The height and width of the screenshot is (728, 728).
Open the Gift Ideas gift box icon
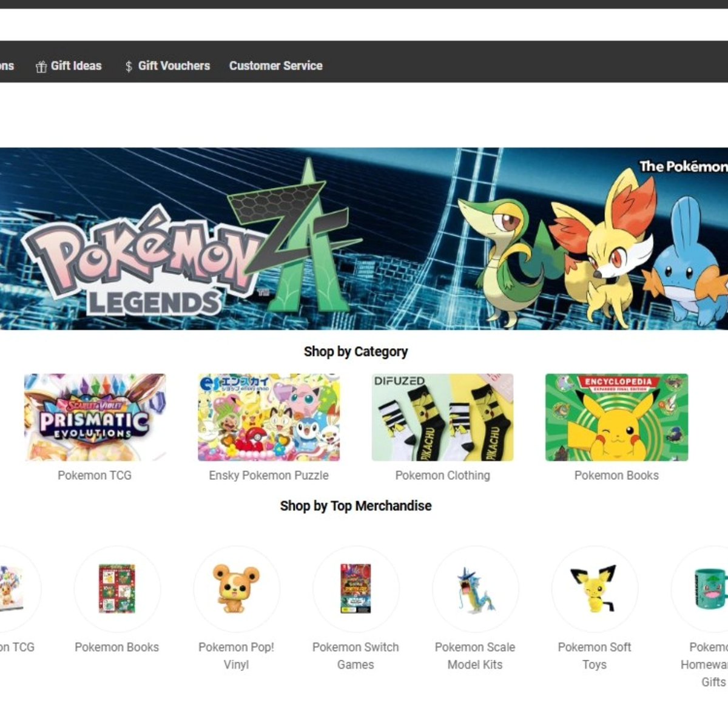41,66
